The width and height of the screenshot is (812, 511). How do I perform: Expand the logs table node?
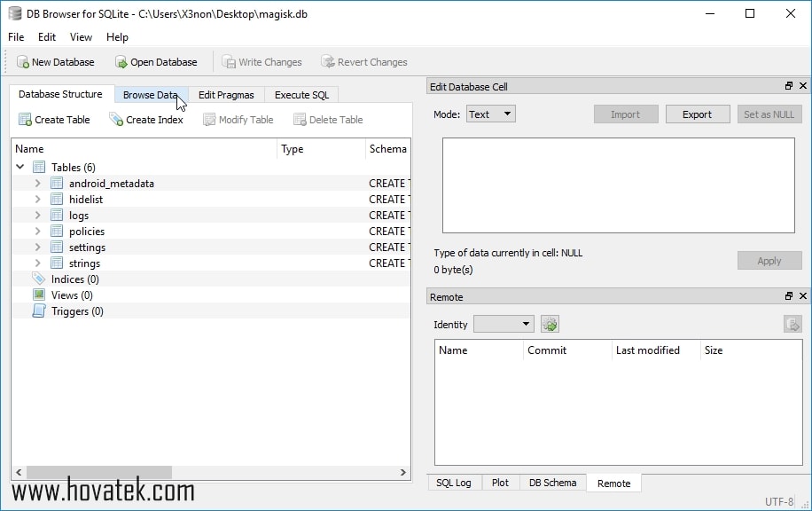pyautogui.click(x=37, y=215)
